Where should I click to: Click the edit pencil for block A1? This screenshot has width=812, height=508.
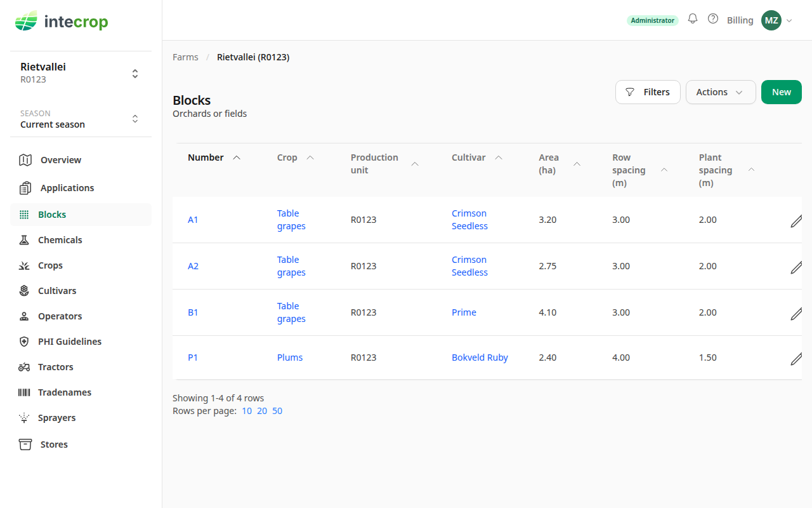pos(796,220)
